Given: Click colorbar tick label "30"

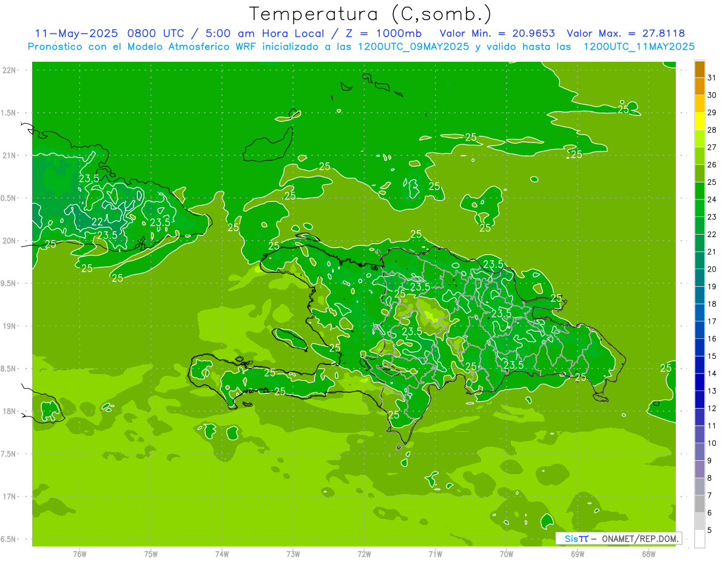Looking at the screenshot, I should (712, 95).
